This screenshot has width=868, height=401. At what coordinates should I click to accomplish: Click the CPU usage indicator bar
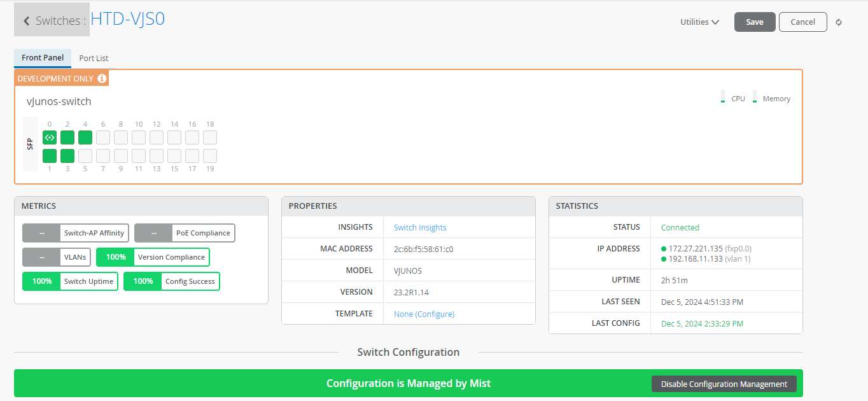(723, 97)
